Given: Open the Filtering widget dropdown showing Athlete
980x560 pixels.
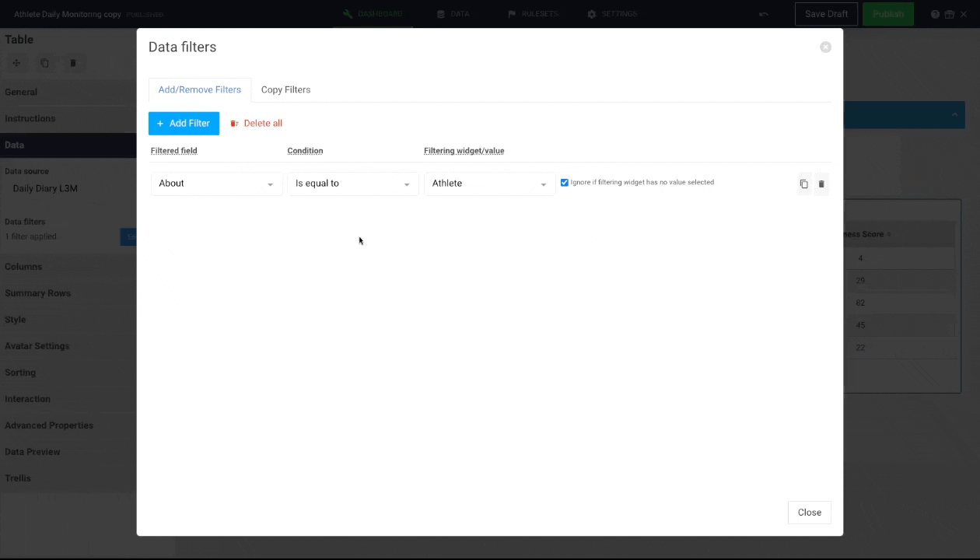Looking at the screenshot, I should pos(488,183).
